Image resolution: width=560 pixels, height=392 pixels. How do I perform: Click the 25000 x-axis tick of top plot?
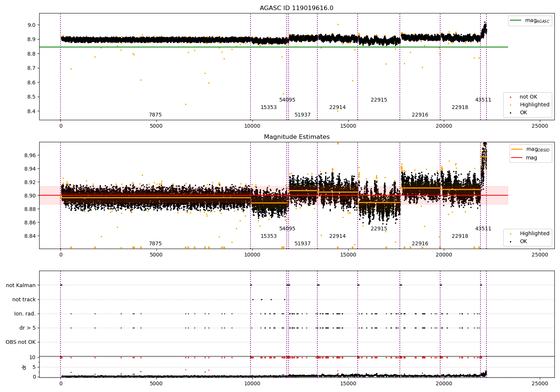pos(540,126)
